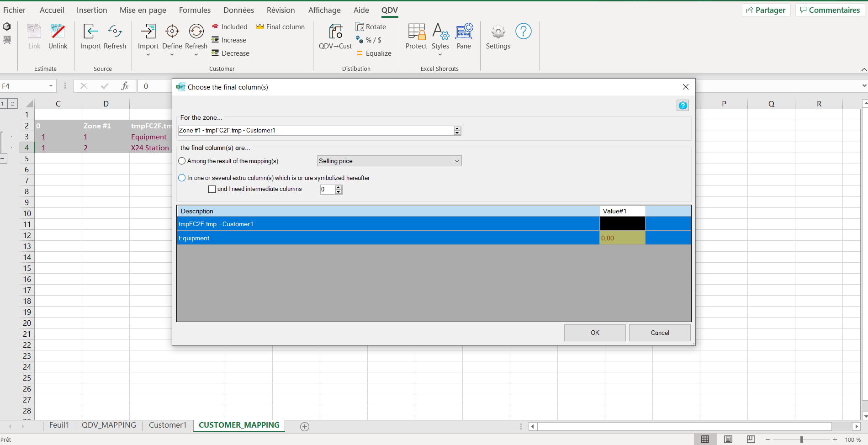868x445 pixels.
Task: Click the insert function fx icon
Action: (x=125, y=86)
